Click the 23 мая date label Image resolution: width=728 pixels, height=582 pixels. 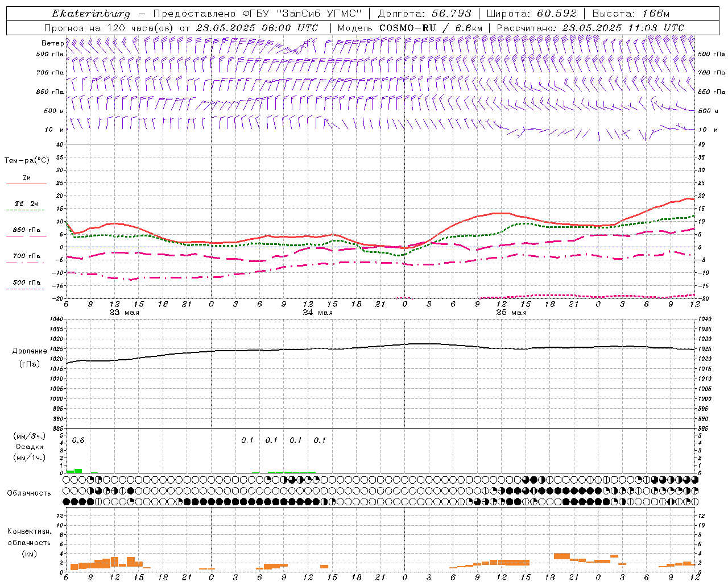pyautogui.click(x=125, y=313)
